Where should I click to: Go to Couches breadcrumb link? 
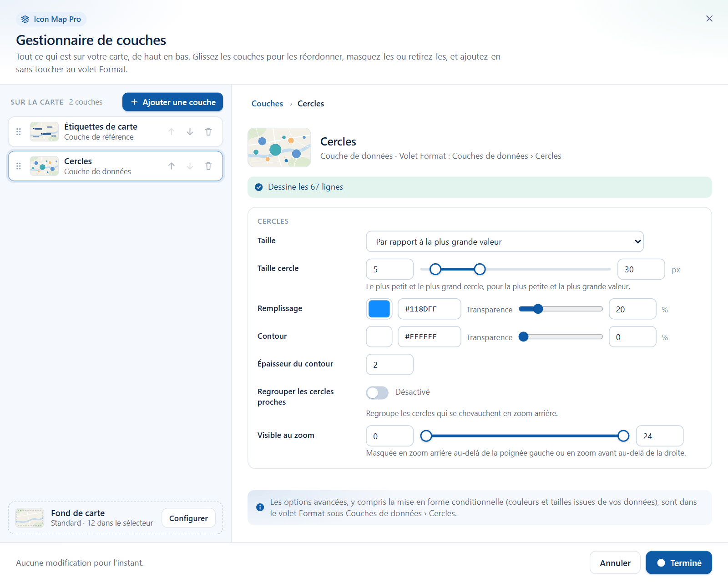pos(267,104)
